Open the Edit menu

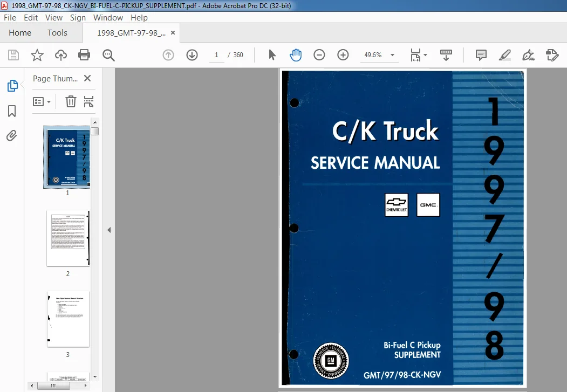pos(31,18)
